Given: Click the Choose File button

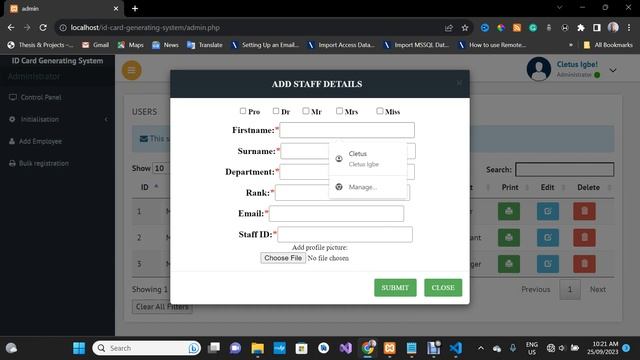Looking at the screenshot, I should (283, 258).
